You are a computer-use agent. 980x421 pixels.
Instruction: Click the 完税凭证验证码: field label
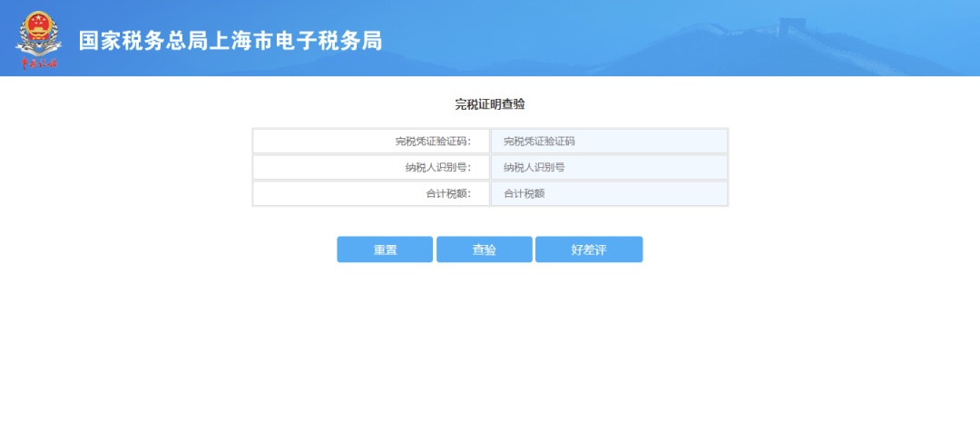pos(433,142)
